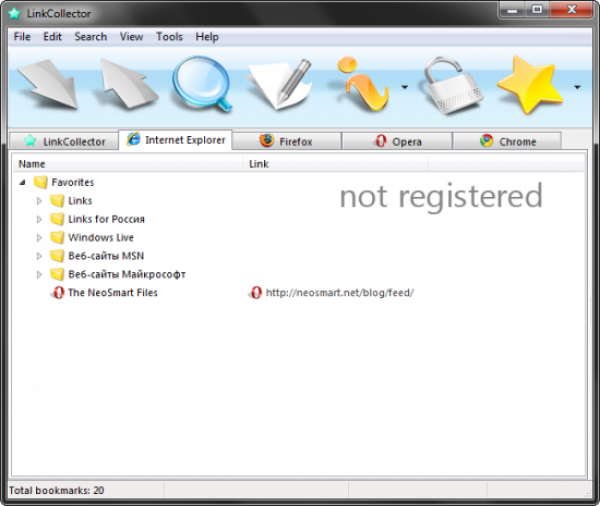This screenshot has height=506, width=600.
Task: Select the Internet Explorer tab
Action: coord(175,140)
